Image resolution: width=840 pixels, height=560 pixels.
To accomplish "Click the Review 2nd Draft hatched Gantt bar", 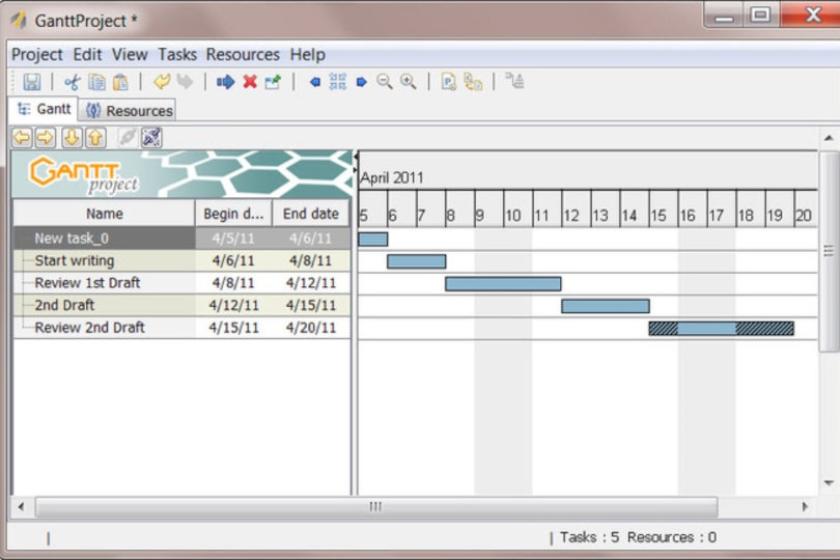I will [x=721, y=328].
